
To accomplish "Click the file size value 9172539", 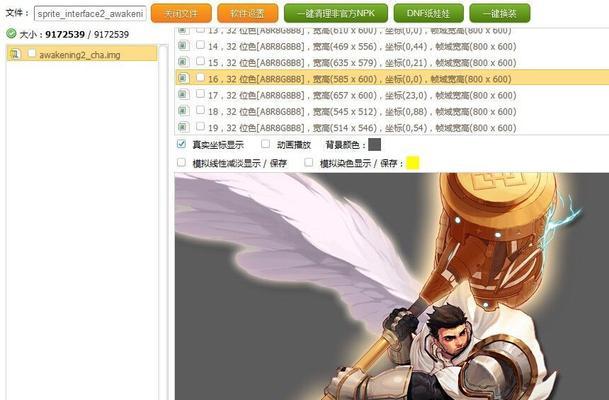I will [65, 35].
